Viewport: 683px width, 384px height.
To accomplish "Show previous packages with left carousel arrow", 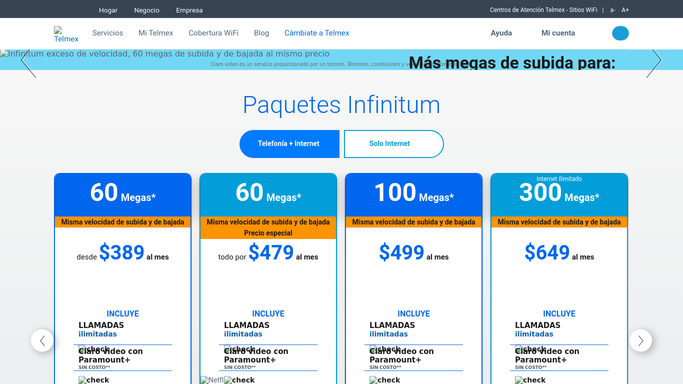I will click(x=42, y=340).
